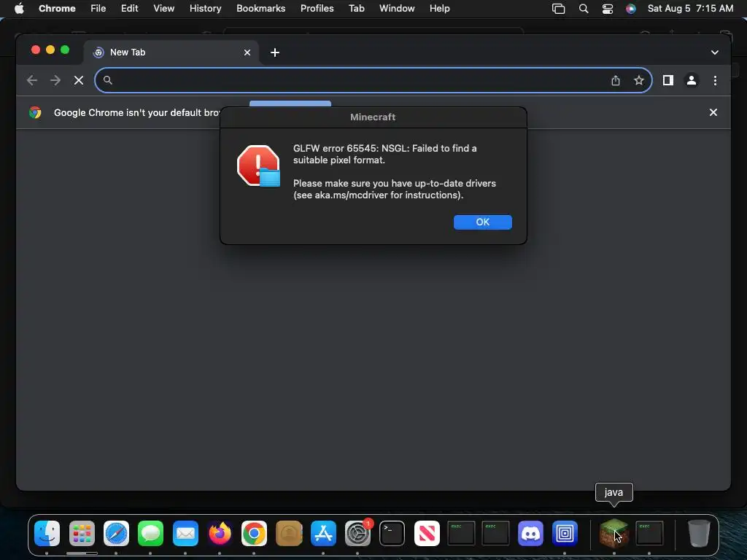Open the Apple menu
Image resolution: width=747 pixels, height=560 pixels.
pyautogui.click(x=19, y=9)
